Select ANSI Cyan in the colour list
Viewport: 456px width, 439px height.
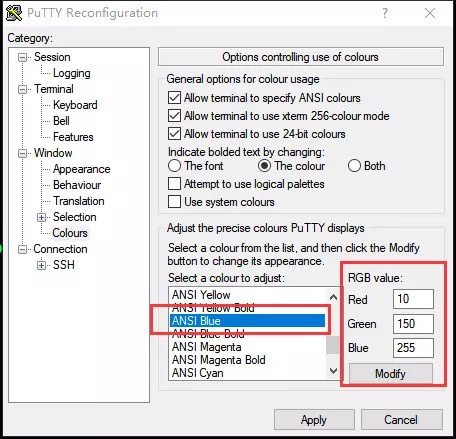(x=248, y=373)
